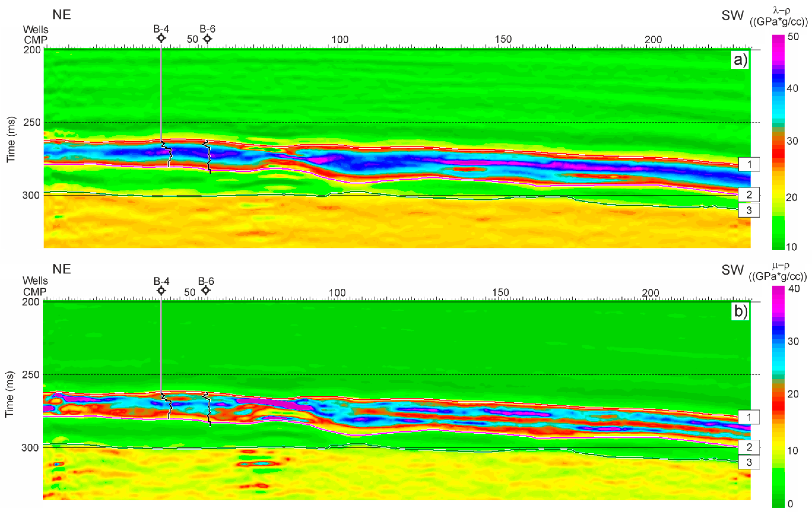The height and width of the screenshot is (515, 812).
Task: Click the B-6 well marker in panel a
Action: [207, 39]
